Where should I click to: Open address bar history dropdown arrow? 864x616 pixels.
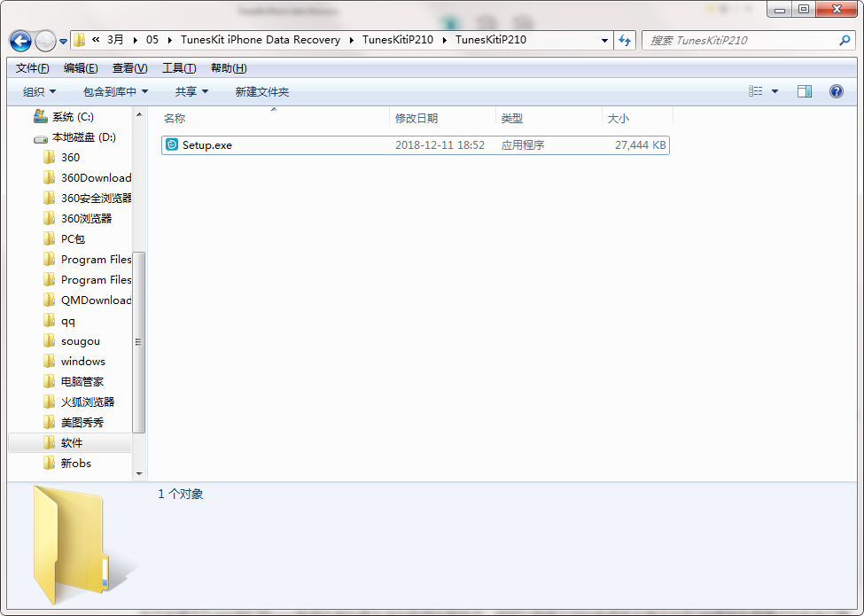pos(604,40)
